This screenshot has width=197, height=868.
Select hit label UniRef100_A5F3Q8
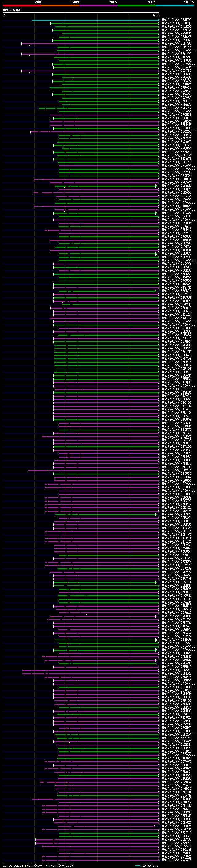[177, 369]
